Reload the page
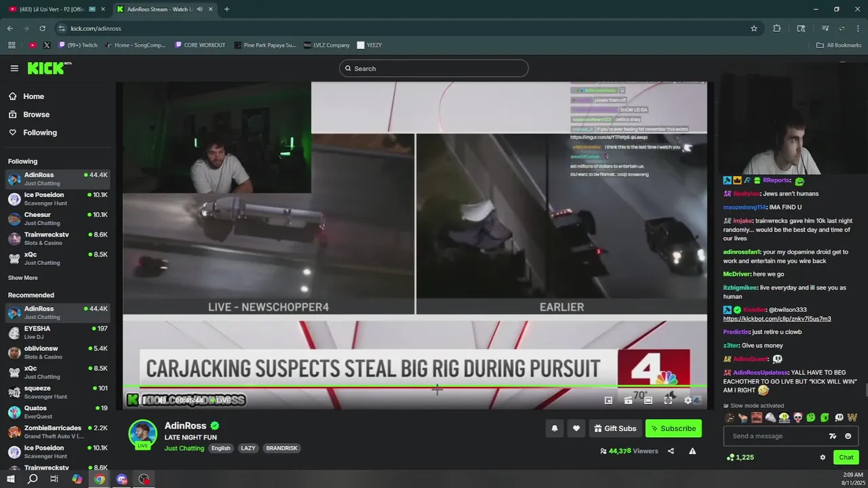The height and width of the screenshot is (488, 868). click(x=42, y=28)
